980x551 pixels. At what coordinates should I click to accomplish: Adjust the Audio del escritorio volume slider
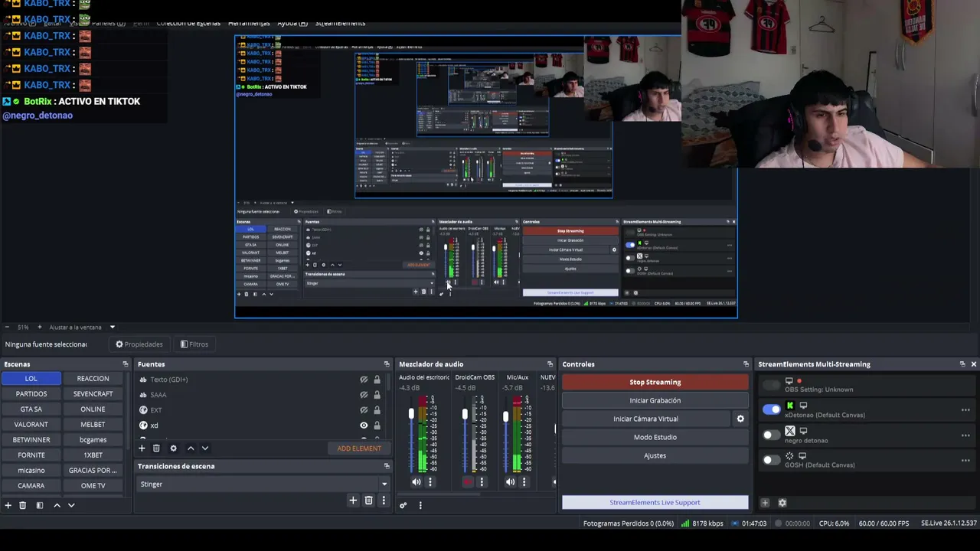tap(411, 414)
